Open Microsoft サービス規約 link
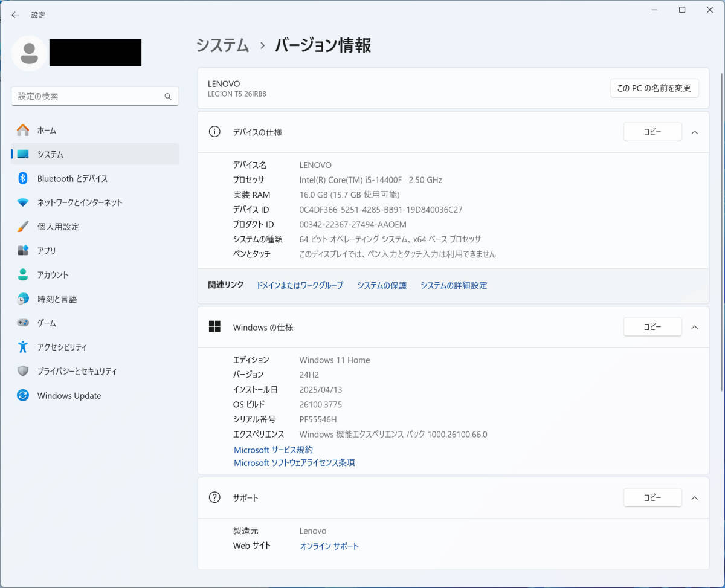This screenshot has width=725, height=588. click(273, 450)
